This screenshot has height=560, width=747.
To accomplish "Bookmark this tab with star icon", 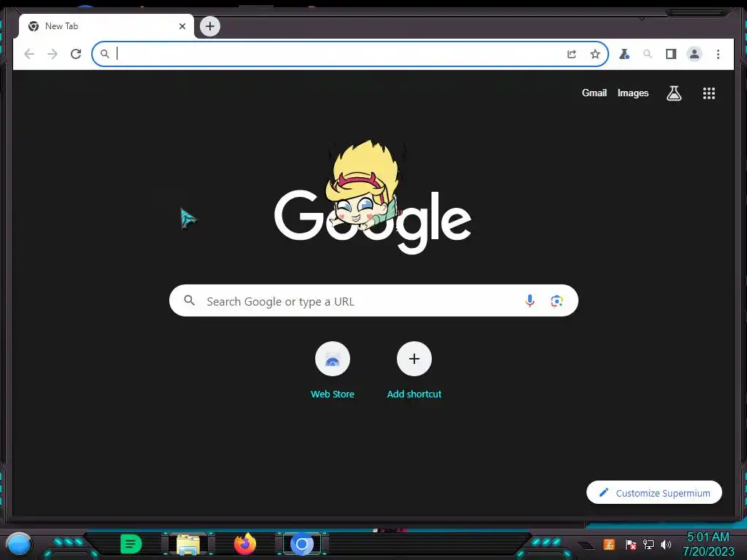I will (595, 54).
